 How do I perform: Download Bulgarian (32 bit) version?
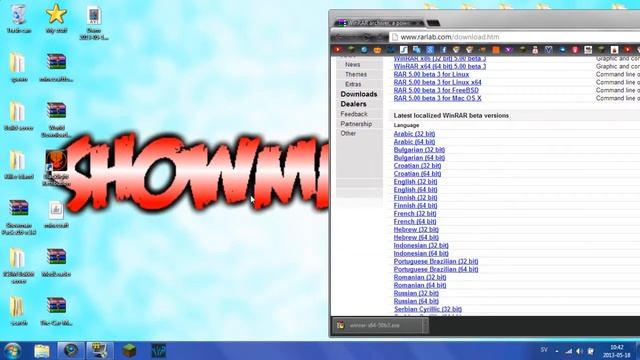[419, 150]
